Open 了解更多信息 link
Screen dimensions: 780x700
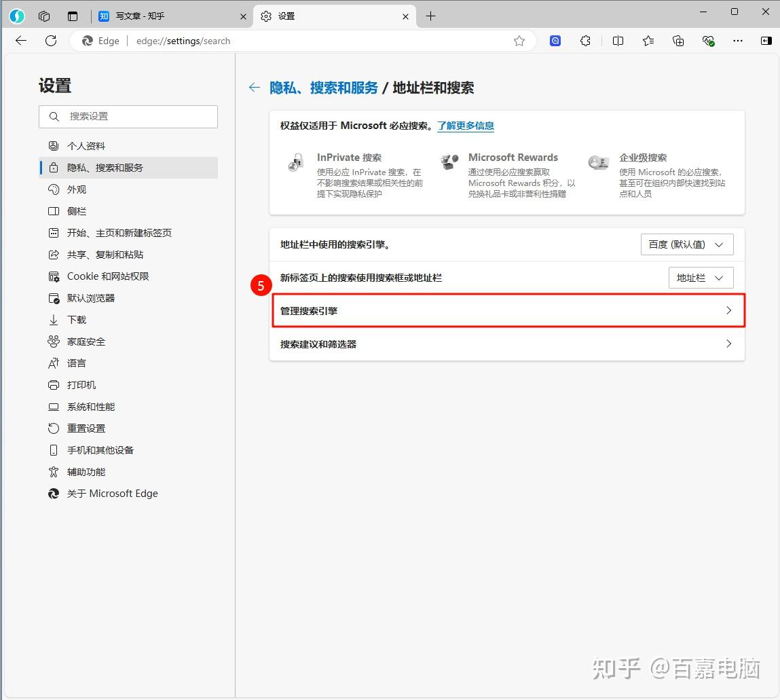(466, 126)
